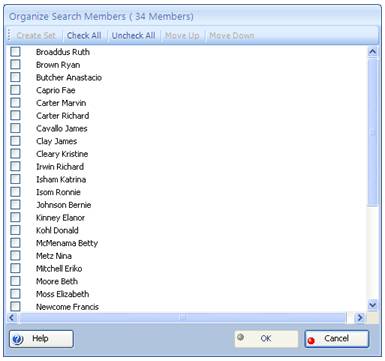The width and height of the screenshot is (385, 361).
Task: Select the name Clay James
Action: click(56, 141)
